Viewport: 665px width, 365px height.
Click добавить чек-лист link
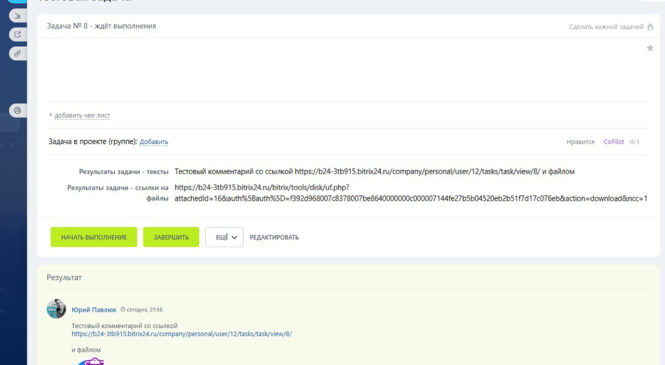[x=82, y=115]
